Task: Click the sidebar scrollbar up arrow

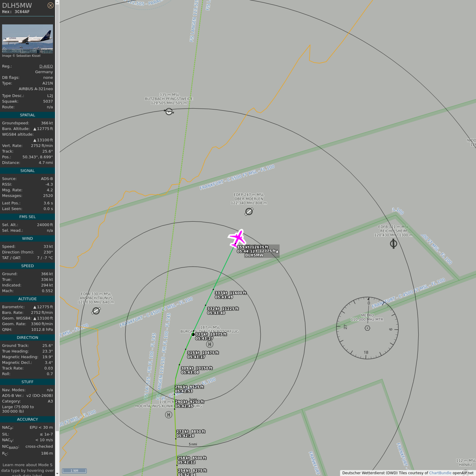Action: coord(57,2)
